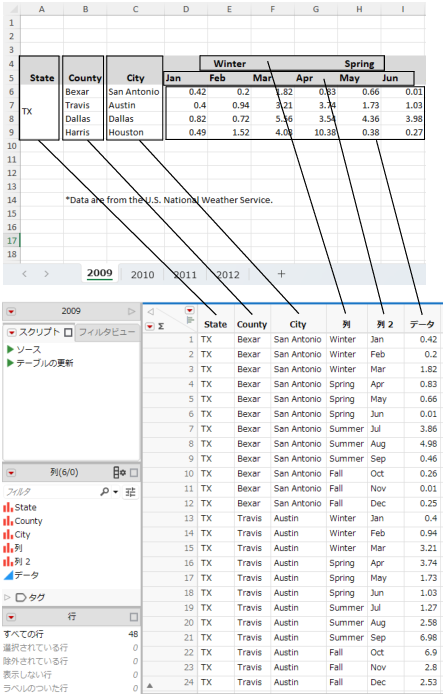
Task: Select Excel column A header
Action: click(x=42, y=9)
